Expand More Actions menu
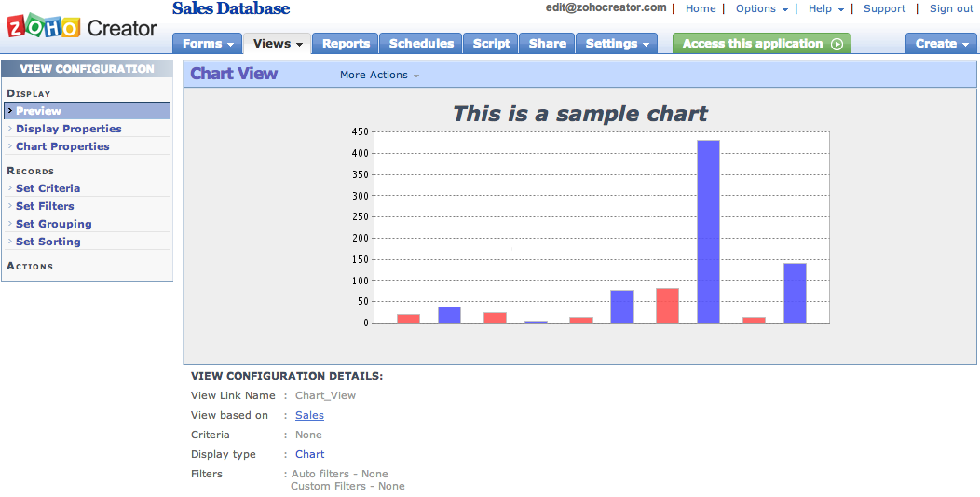 (x=379, y=75)
